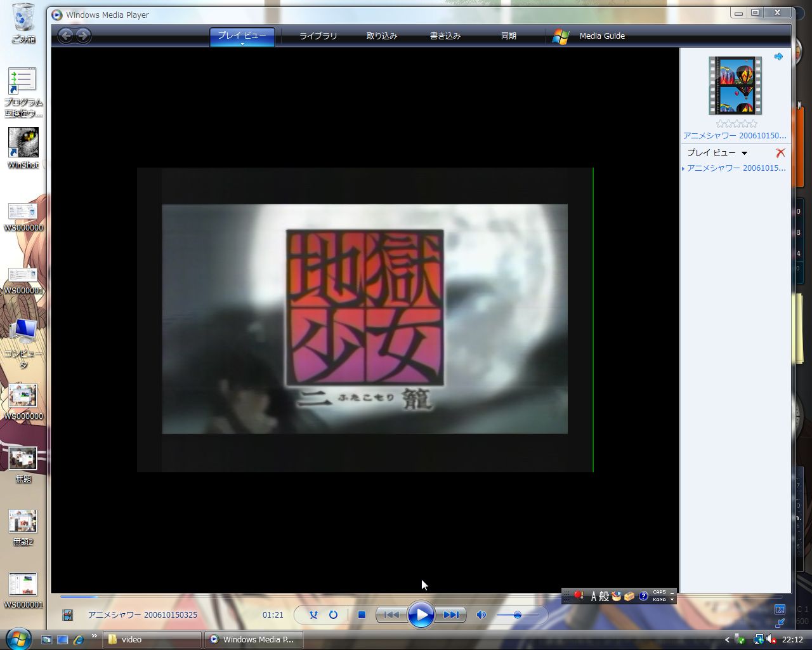Click the アニメシャワー title link under thumbnail
Image resolution: width=812 pixels, height=650 pixels.
735,135
